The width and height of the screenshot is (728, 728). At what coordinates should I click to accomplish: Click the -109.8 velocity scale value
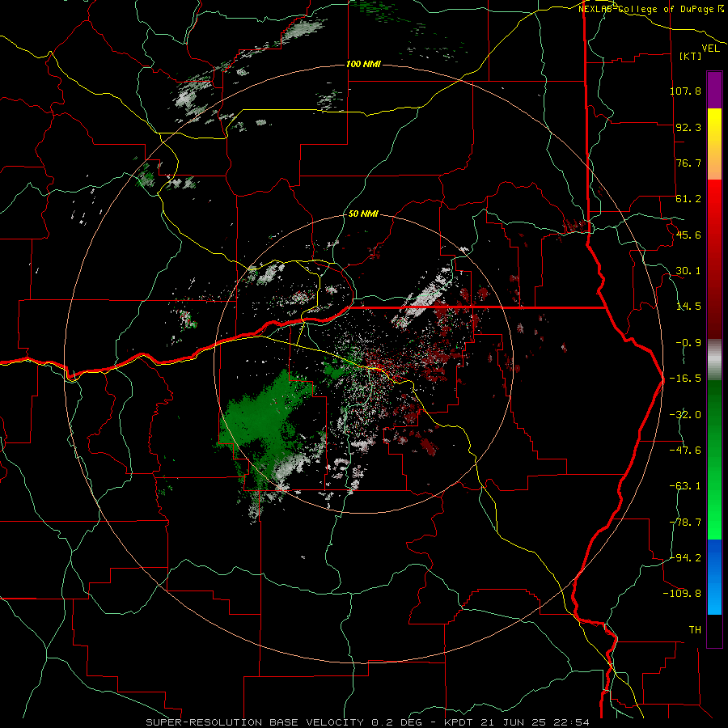point(683,594)
